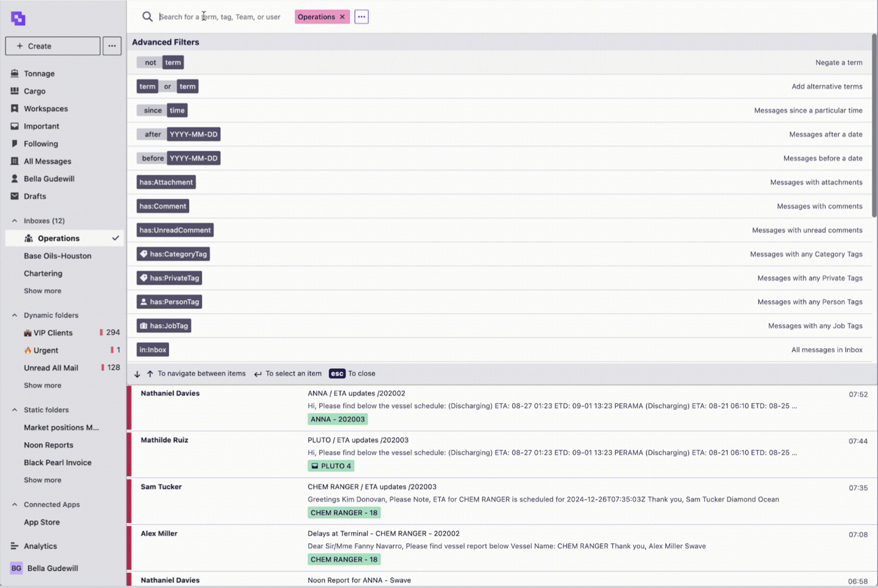
Task: Choose the before date filter
Action: 179,158
